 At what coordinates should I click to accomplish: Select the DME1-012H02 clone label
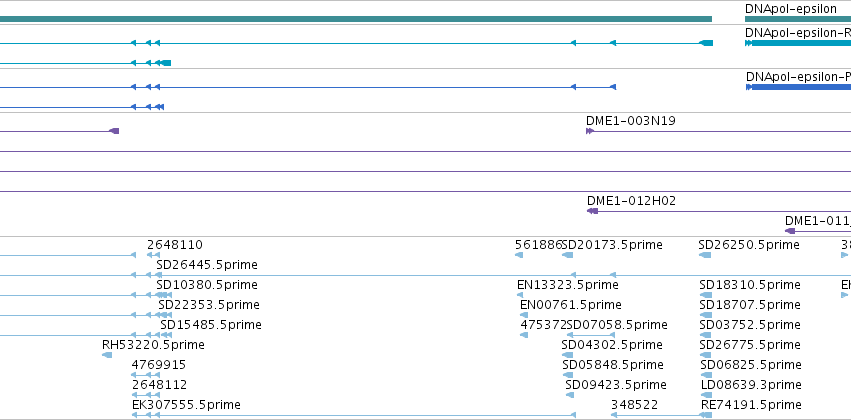click(x=632, y=201)
